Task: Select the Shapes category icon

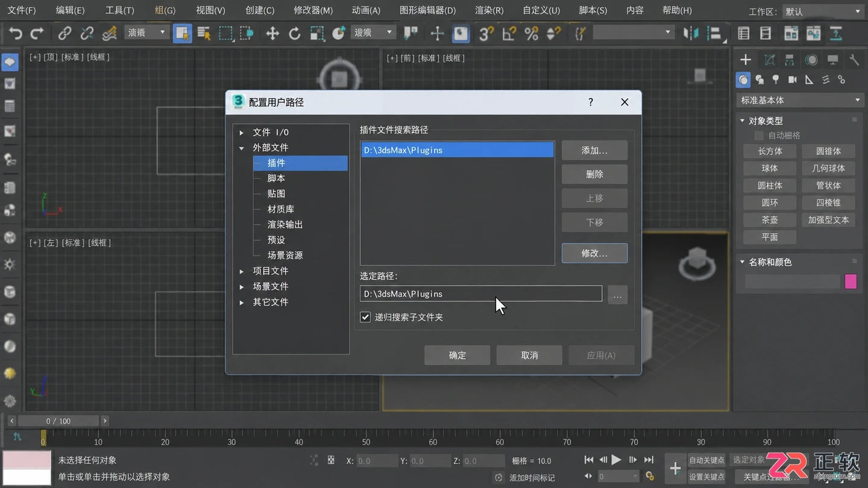Action: click(x=759, y=80)
